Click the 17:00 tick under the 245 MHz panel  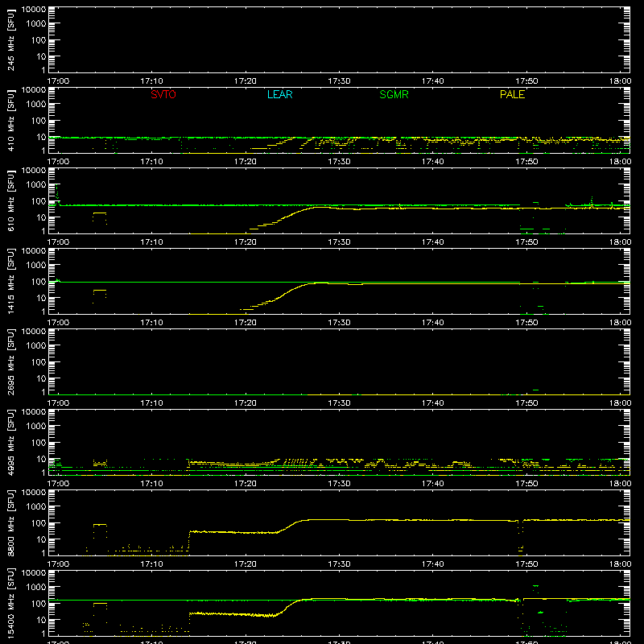coord(58,81)
